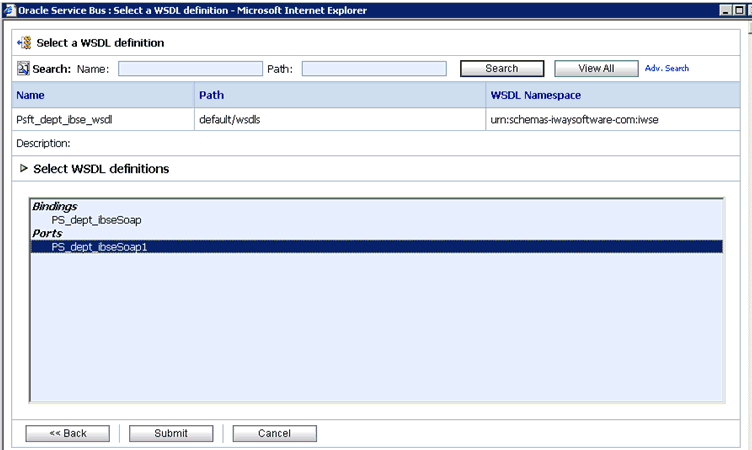
Task: Minimize the Internet Explorer window
Action: (726, 10)
